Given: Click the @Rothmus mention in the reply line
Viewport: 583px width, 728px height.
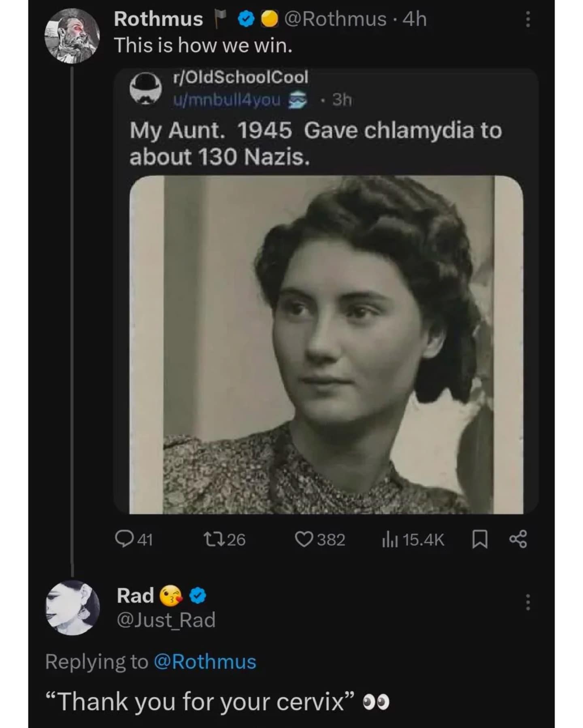Looking at the screenshot, I should pyautogui.click(x=204, y=662).
